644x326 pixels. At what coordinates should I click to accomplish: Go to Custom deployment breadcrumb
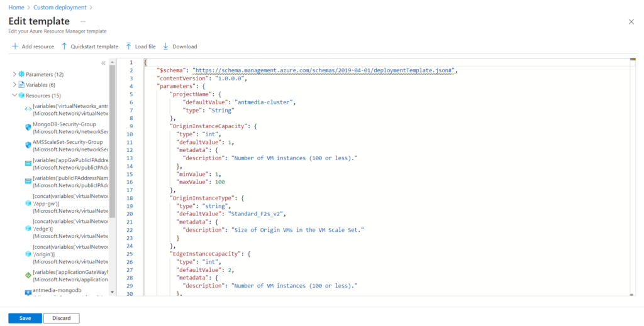[60, 8]
